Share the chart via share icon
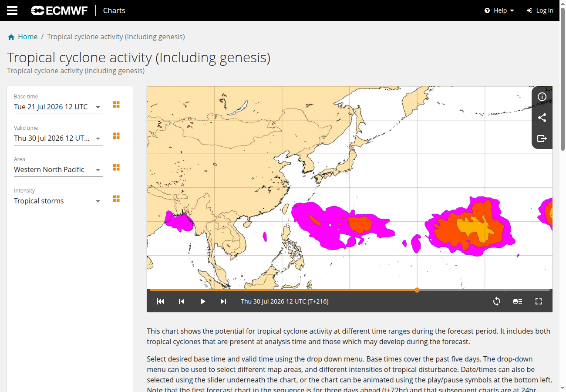Image resolution: width=566 pixels, height=392 pixels. click(x=542, y=118)
